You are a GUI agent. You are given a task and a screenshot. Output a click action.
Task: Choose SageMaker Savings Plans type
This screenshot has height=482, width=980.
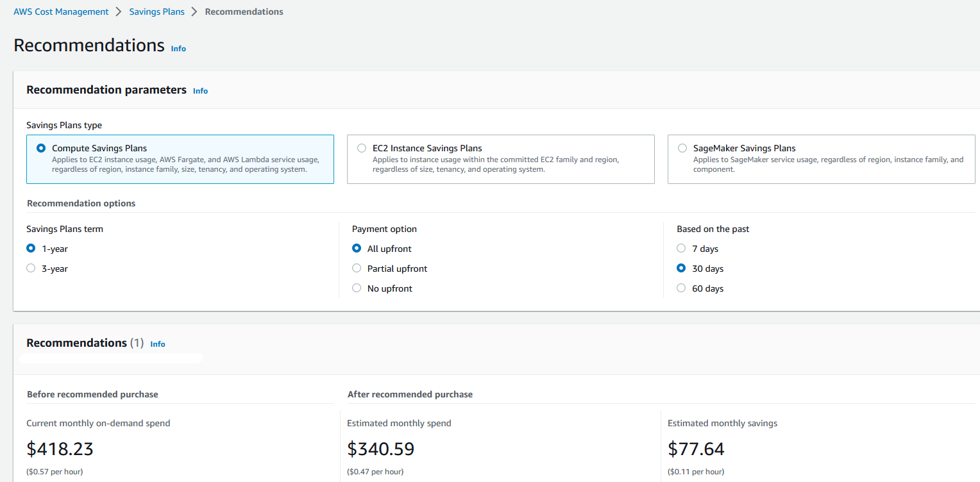682,147
